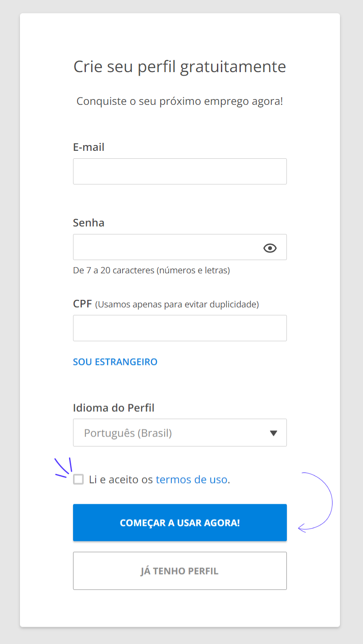The image size is (363, 644).
Task: Open the 'termos de uso' link
Action: click(192, 479)
